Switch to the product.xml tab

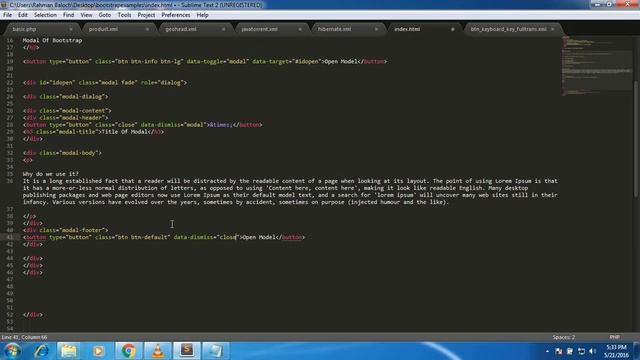coord(103,29)
